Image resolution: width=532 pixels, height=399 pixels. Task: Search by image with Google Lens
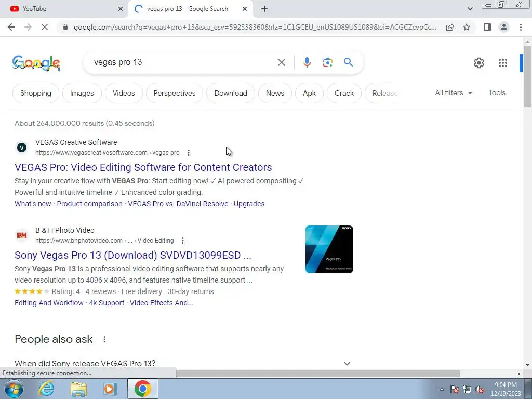[x=327, y=62]
